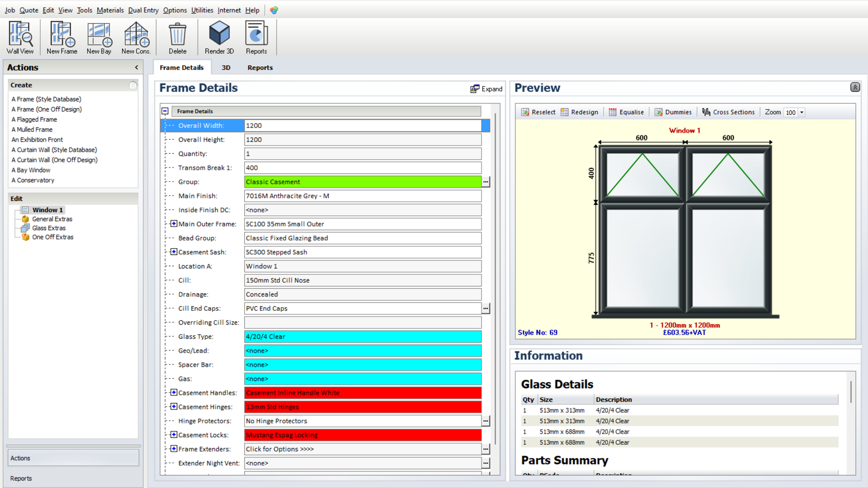Create A Flagged Frame
Screen dimensions: 868x488
point(34,119)
